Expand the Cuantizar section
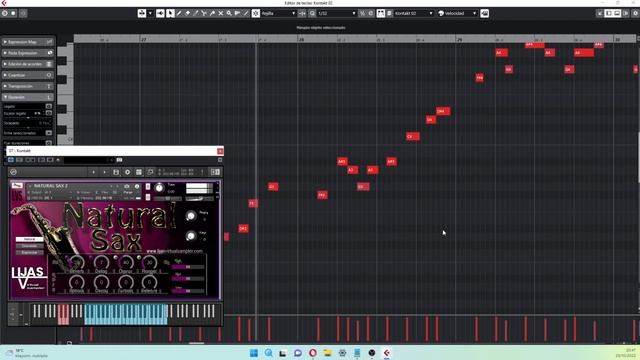The width and height of the screenshot is (640, 360). pos(28,75)
